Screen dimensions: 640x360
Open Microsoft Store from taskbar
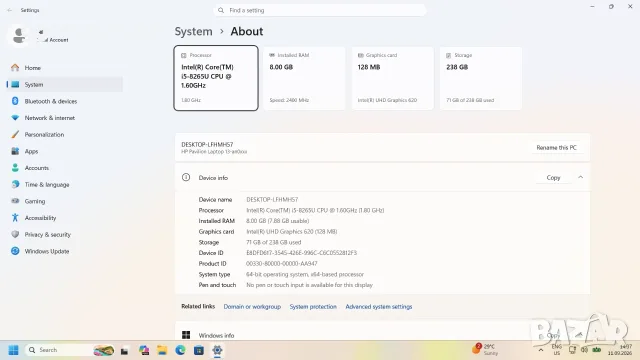tap(199, 350)
